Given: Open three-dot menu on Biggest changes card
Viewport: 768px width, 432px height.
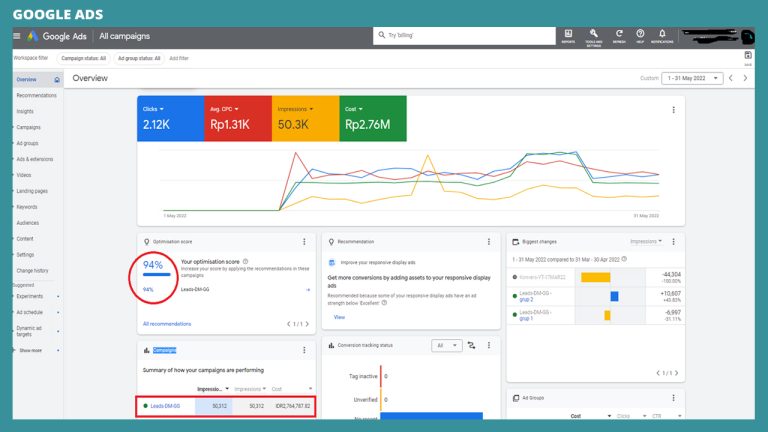Looking at the screenshot, I should [x=673, y=242].
